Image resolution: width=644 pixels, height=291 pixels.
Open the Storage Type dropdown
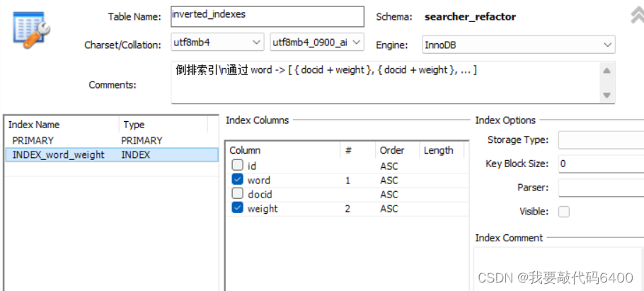coord(602,140)
